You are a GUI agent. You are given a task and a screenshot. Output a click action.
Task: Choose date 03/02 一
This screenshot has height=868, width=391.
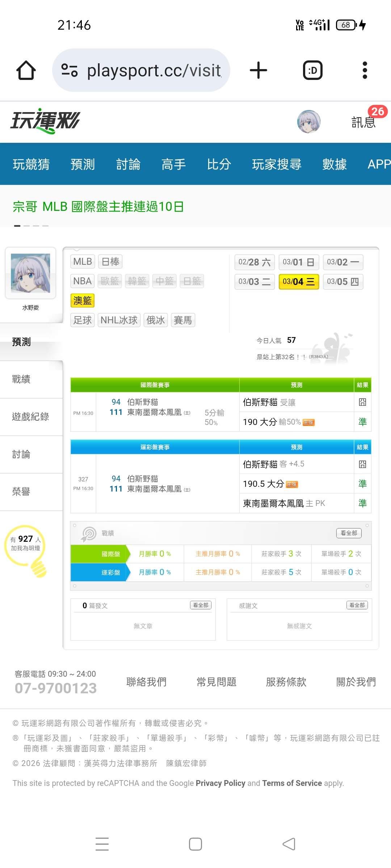(x=343, y=262)
